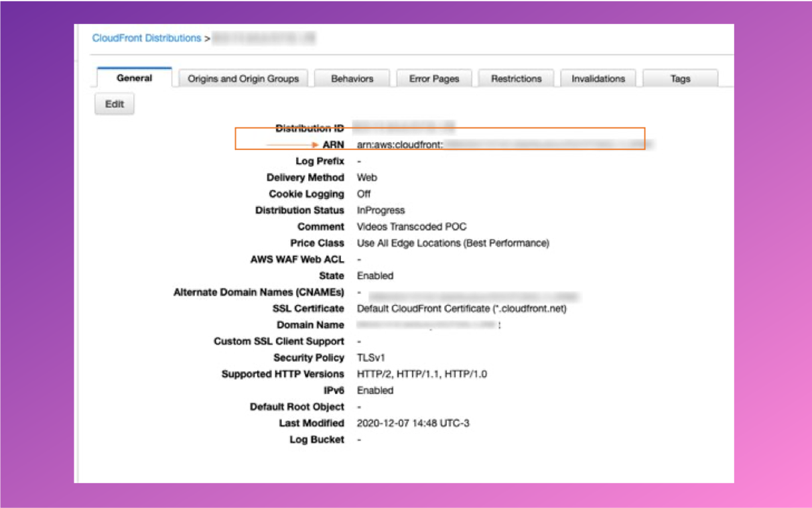The width and height of the screenshot is (812, 508).
Task: Open the Behaviors tab
Action: coord(352,78)
